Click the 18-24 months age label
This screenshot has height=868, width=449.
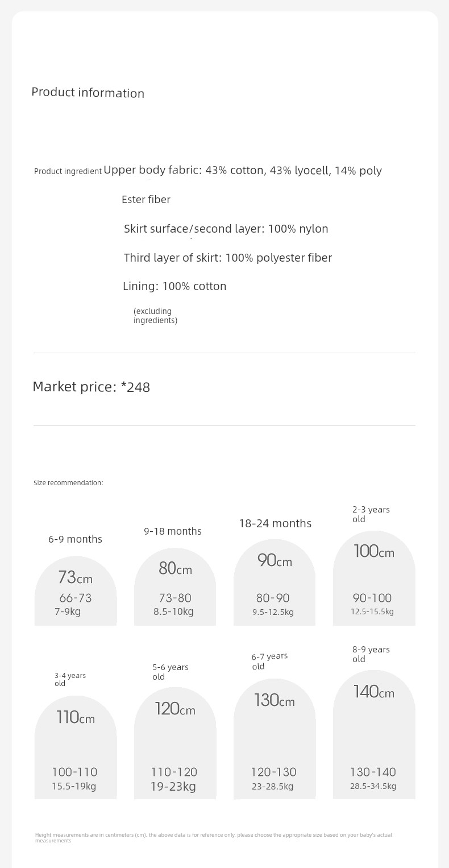[x=275, y=523]
